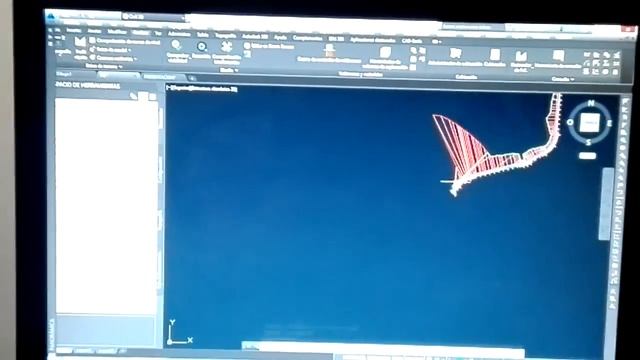Click the search field in title bar
The height and width of the screenshot is (360, 640).
click(473, 26)
